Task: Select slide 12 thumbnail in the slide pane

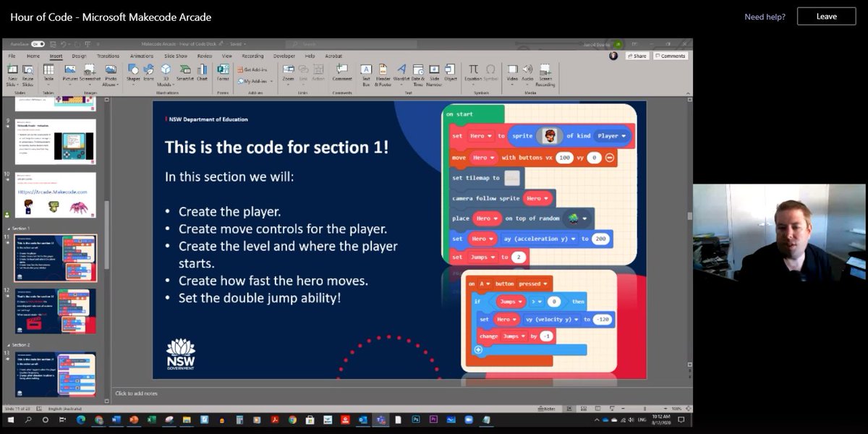Action: [54, 311]
